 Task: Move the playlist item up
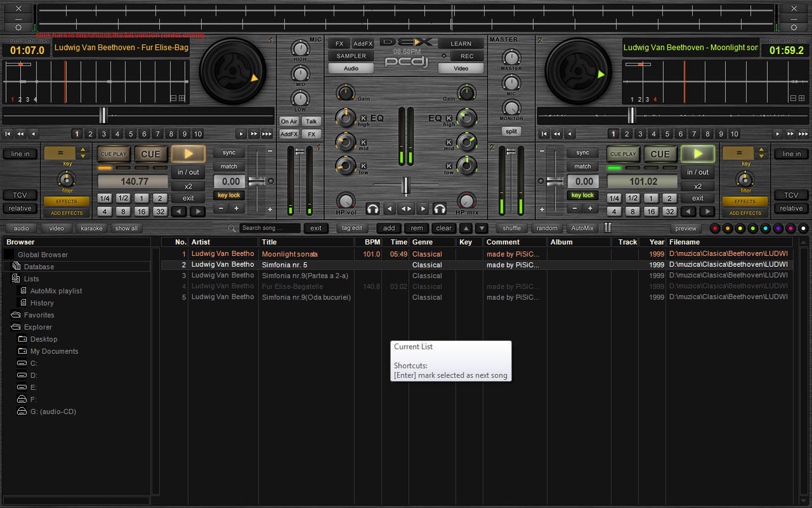pyautogui.click(x=466, y=228)
